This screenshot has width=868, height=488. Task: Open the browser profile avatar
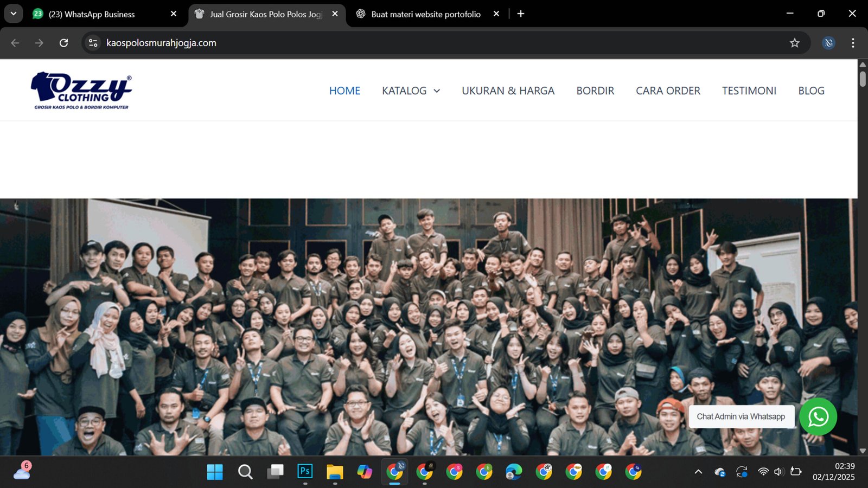pos(828,43)
